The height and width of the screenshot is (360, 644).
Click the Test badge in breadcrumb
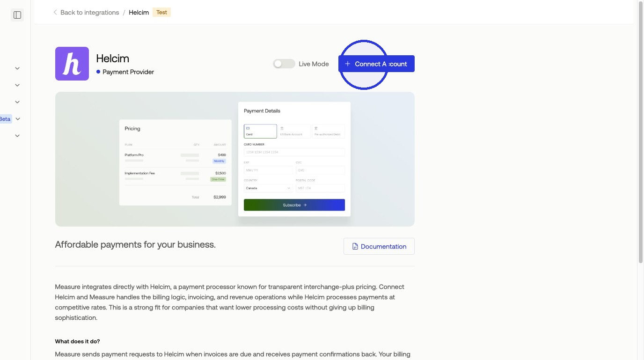[161, 13]
